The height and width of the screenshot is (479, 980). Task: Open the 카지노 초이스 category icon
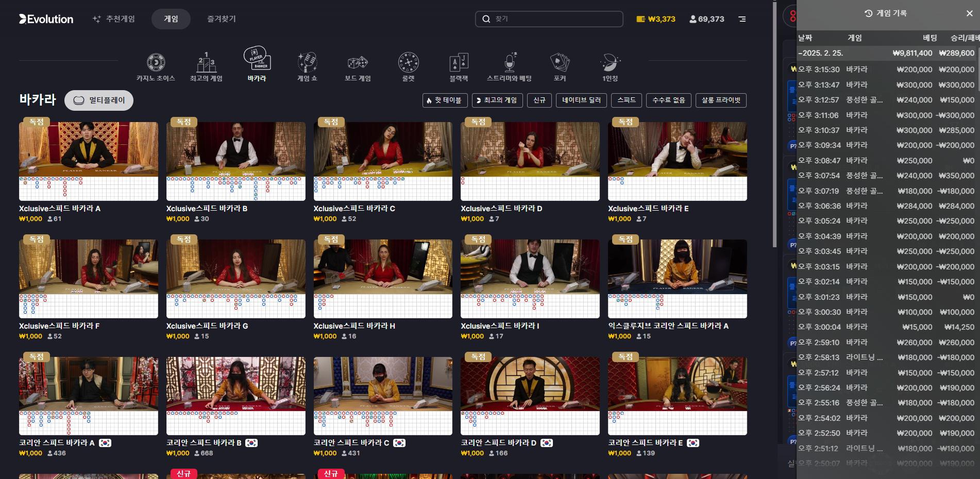156,63
